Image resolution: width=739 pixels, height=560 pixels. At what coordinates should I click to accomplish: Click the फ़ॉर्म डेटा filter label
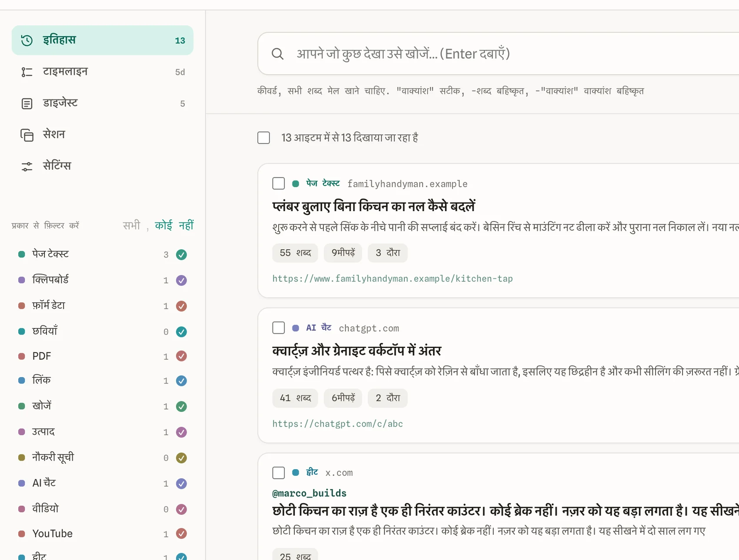[x=49, y=305]
